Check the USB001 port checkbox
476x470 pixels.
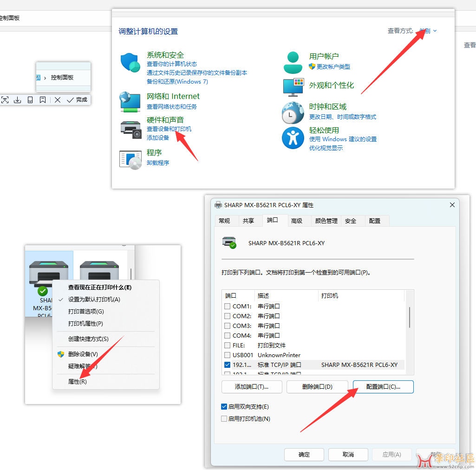coord(227,355)
